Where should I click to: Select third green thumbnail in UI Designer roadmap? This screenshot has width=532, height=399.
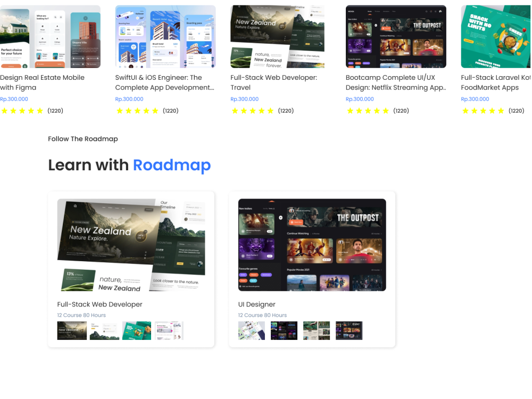pos(317,330)
